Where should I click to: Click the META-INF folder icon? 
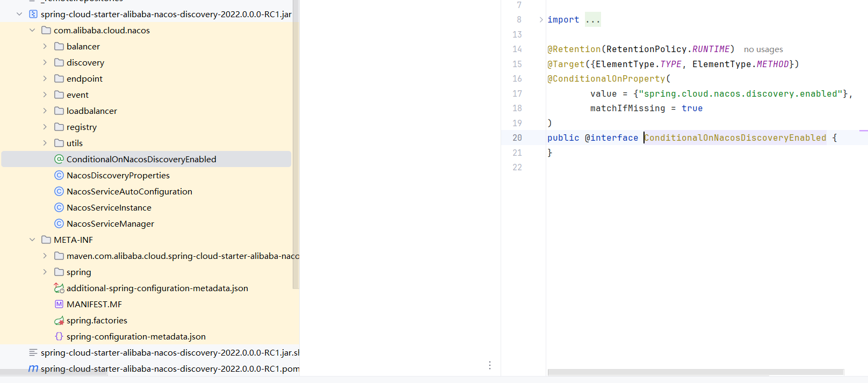pos(46,240)
